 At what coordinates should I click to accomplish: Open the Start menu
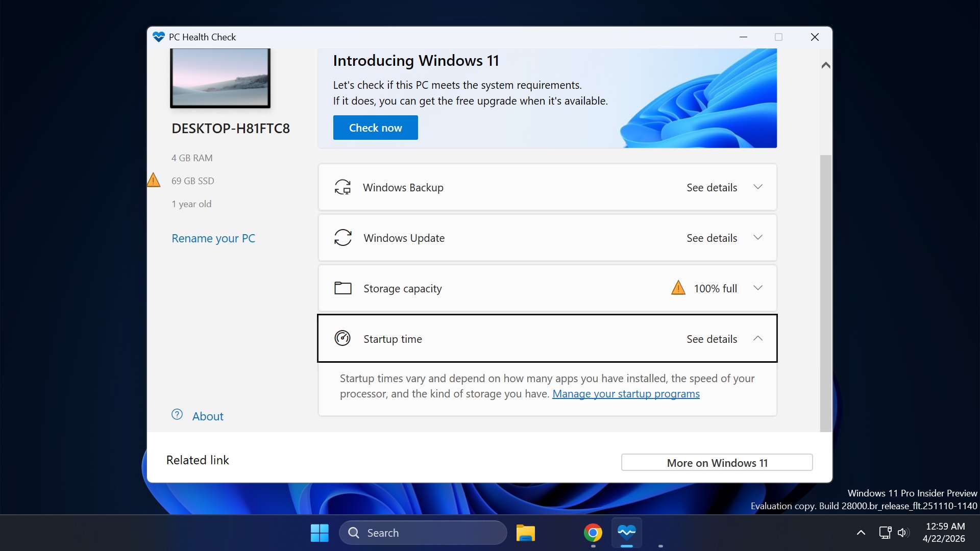tap(319, 532)
